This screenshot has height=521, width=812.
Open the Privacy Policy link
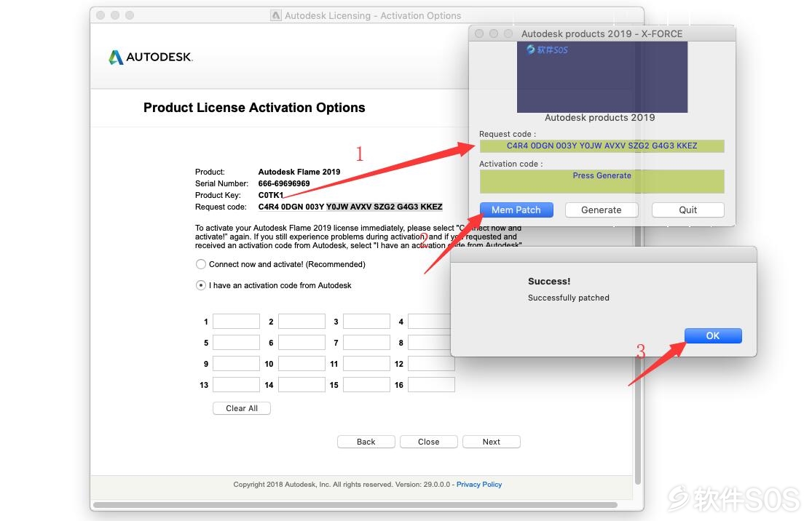479,485
